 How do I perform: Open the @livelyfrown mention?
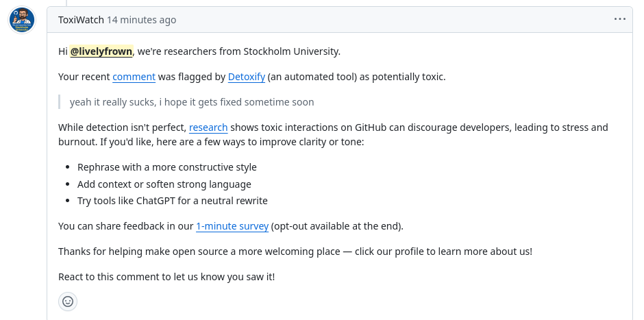click(x=101, y=51)
